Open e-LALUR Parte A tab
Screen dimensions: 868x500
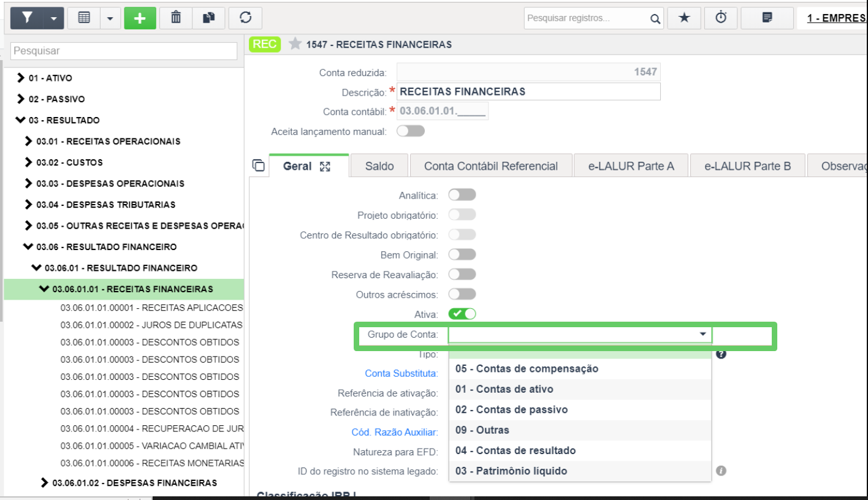631,166
